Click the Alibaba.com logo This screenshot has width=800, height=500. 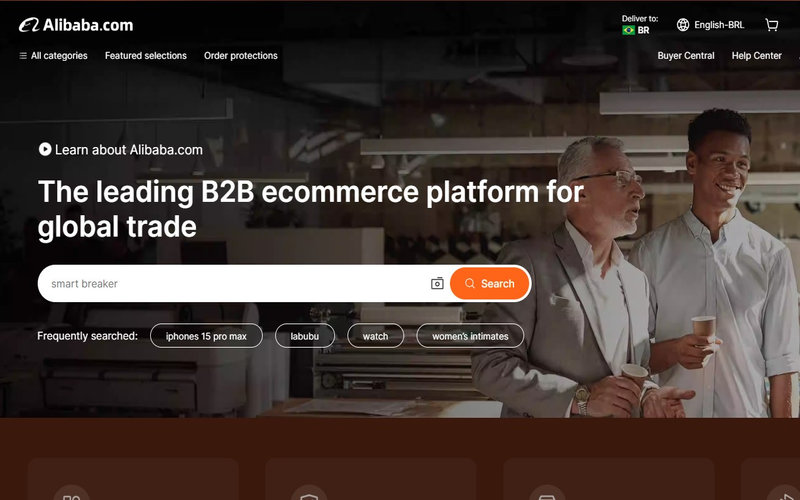[76, 25]
